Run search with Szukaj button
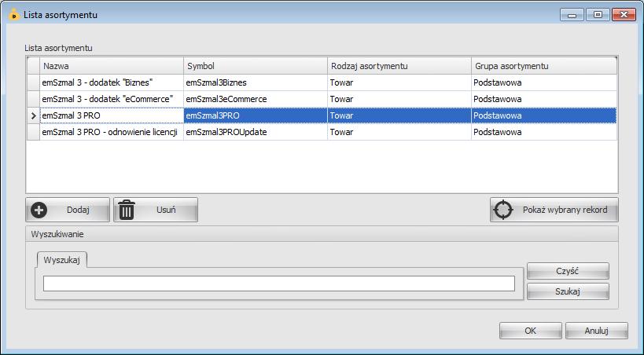The width and height of the screenshot is (644, 355). coord(568,291)
